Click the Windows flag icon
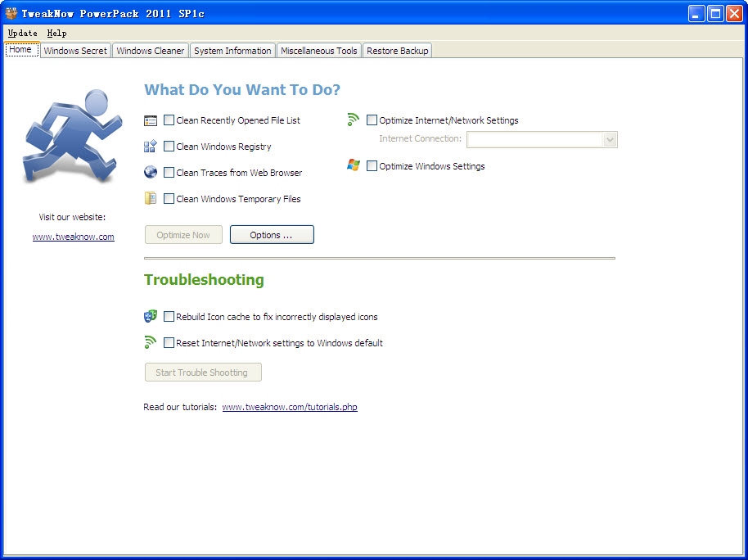The height and width of the screenshot is (560, 748). tap(354, 165)
